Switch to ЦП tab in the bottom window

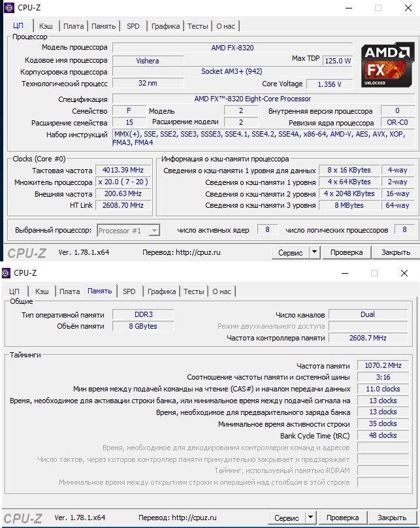[x=14, y=291]
